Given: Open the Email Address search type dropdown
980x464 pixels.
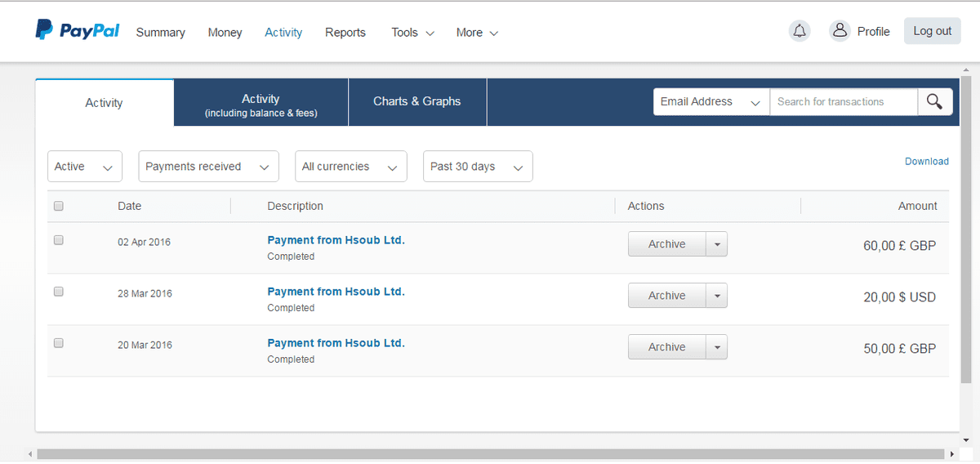Looking at the screenshot, I should pyautogui.click(x=711, y=101).
